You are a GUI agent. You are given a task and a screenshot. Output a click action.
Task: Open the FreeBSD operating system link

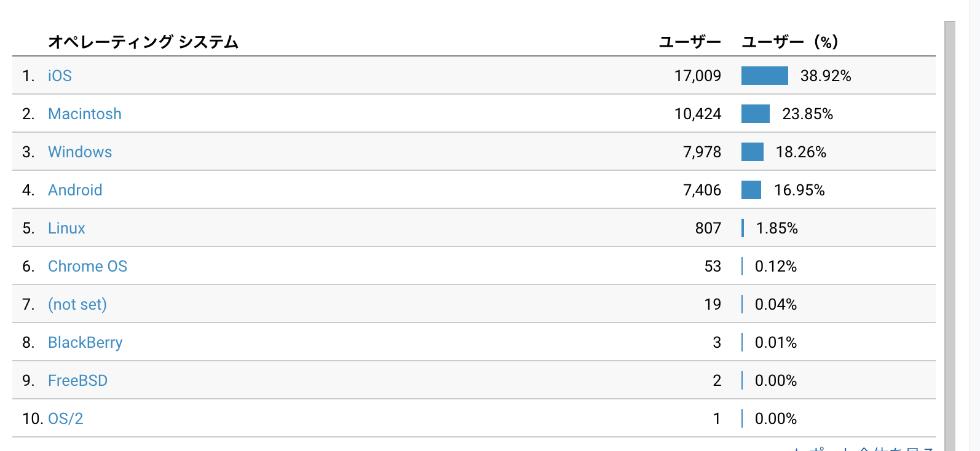[x=77, y=380]
